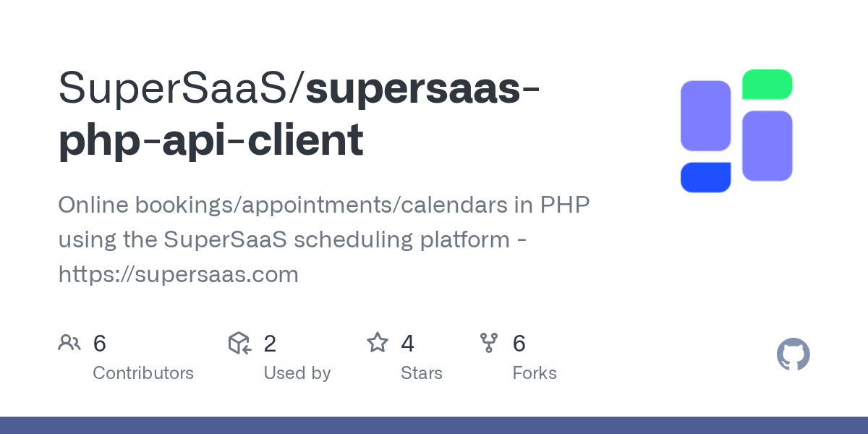
Task: Click the GitHub octocat logo
Action: 793,355
